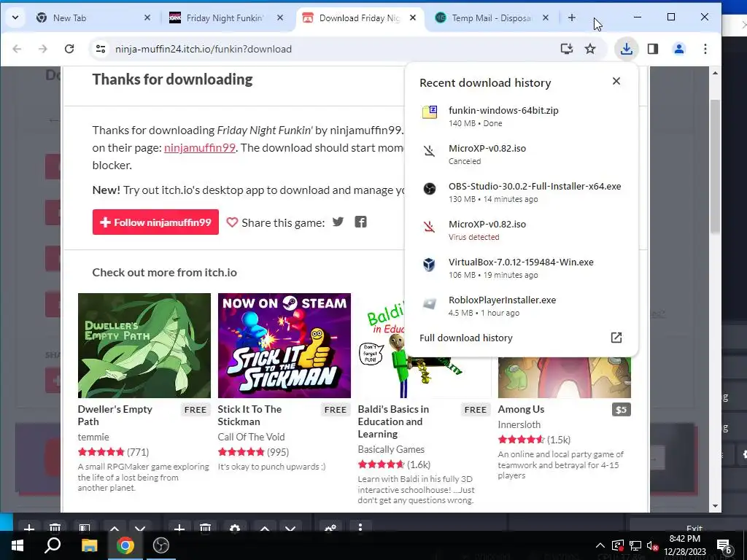The image size is (747, 560).
Task: Bookmark this page with the star
Action: pyautogui.click(x=590, y=49)
